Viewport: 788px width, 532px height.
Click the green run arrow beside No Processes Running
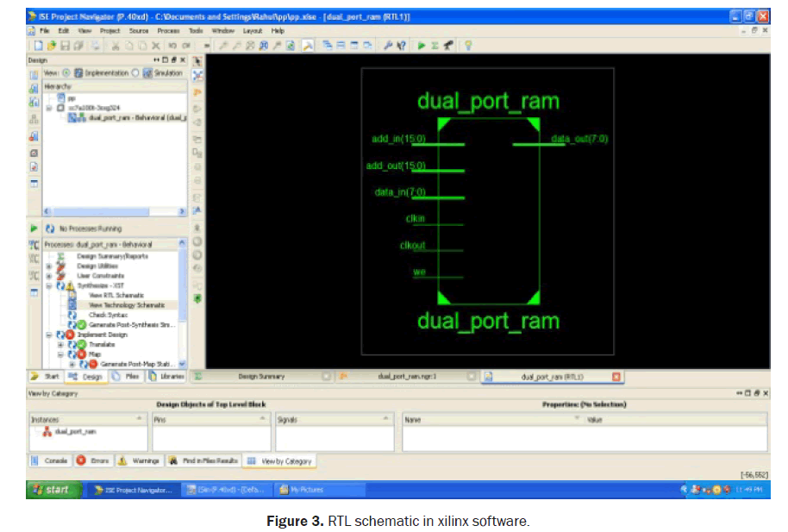click(34, 228)
